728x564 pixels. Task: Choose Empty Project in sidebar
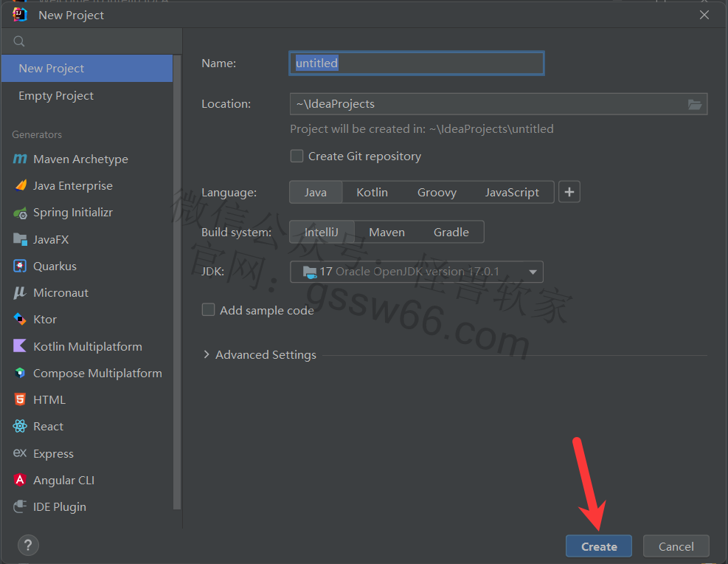coord(56,96)
